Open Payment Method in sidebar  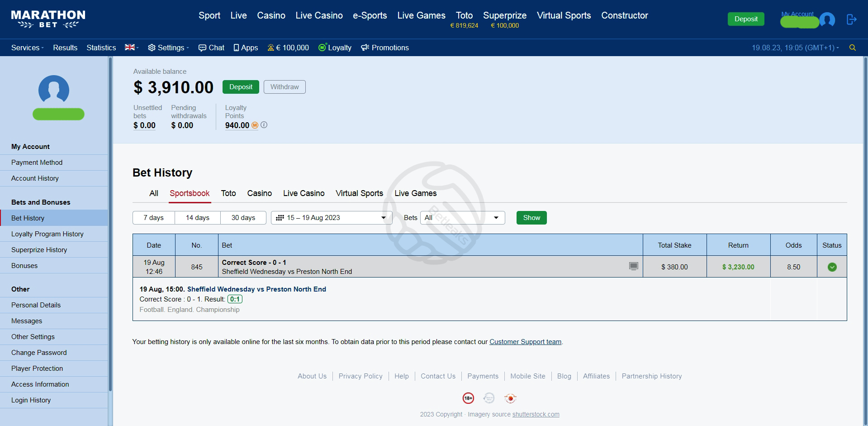pyautogui.click(x=54, y=163)
